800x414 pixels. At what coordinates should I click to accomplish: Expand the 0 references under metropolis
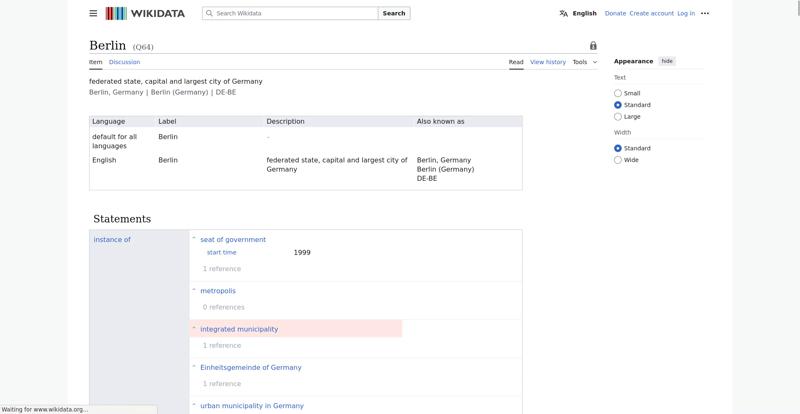[x=223, y=307]
